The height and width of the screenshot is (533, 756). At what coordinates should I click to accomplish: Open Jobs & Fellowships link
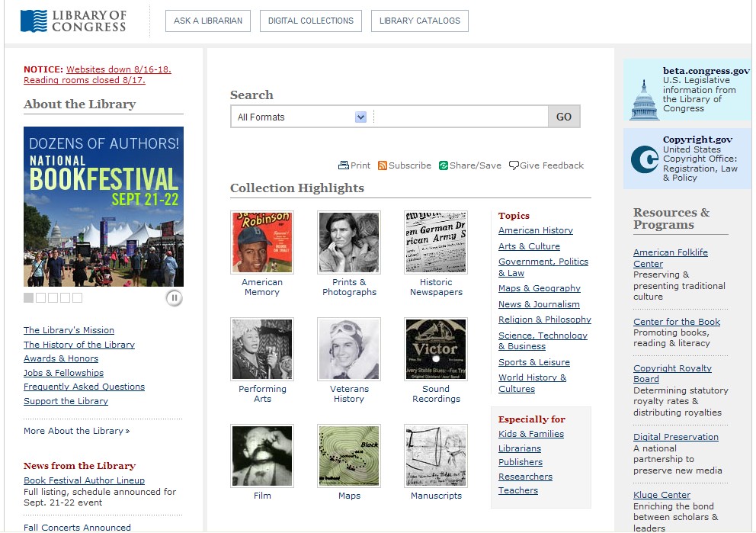pyautogui.click(x=64, y=372)
